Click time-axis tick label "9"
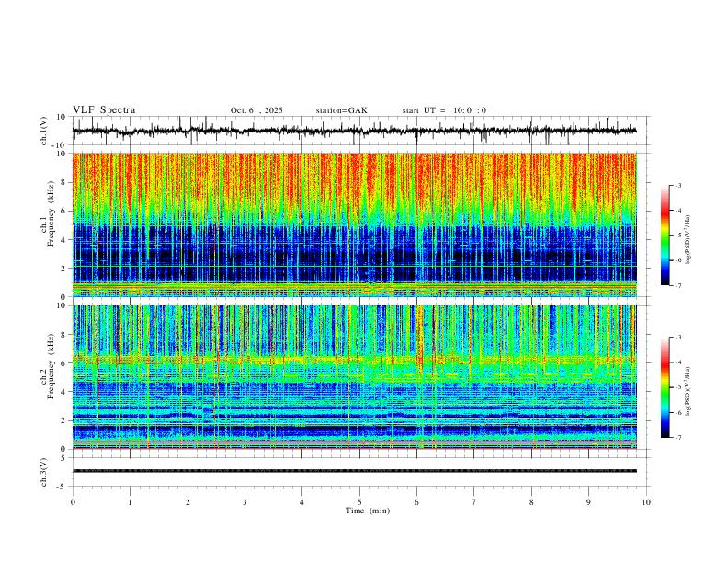728x563 pixels. pyautogui.click(x=588, y=502)
